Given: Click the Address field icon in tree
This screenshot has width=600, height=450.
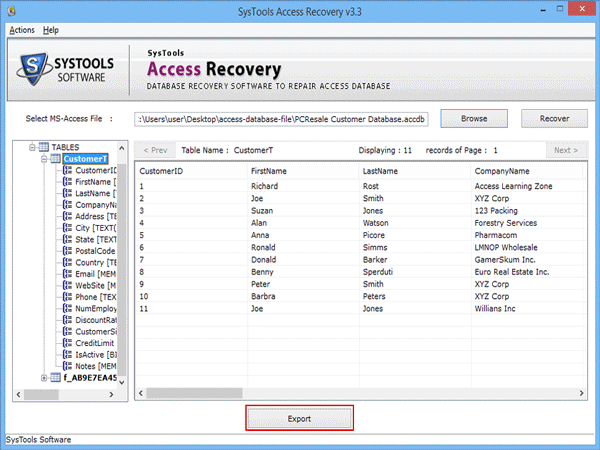Looking at the screenshot, I should pos(67,216).
